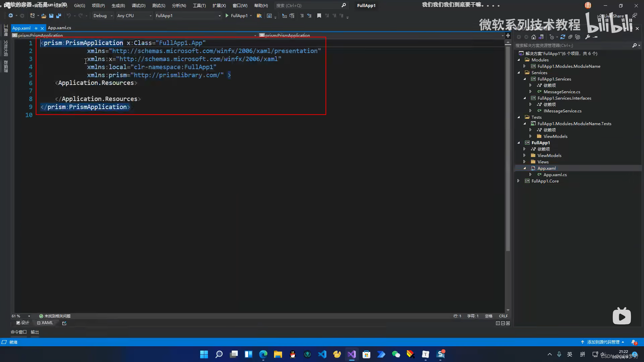The width and height of the screenshot is (644, 362).
Task: Click the pending changes filter clock icon
Action: point(552,37)
